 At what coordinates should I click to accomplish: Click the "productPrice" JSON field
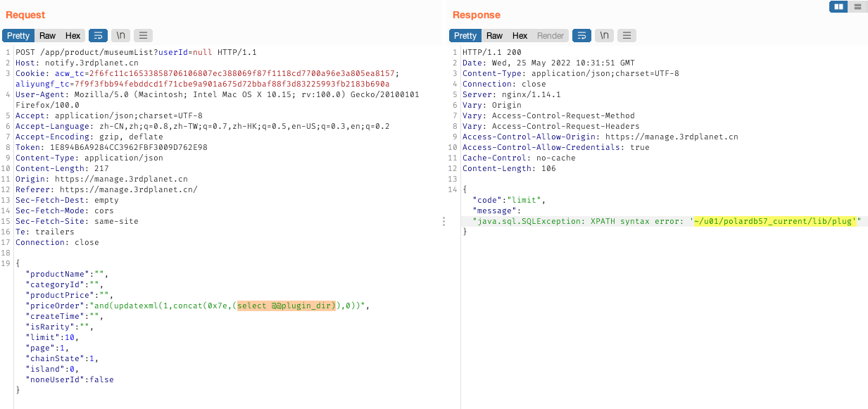70,296
